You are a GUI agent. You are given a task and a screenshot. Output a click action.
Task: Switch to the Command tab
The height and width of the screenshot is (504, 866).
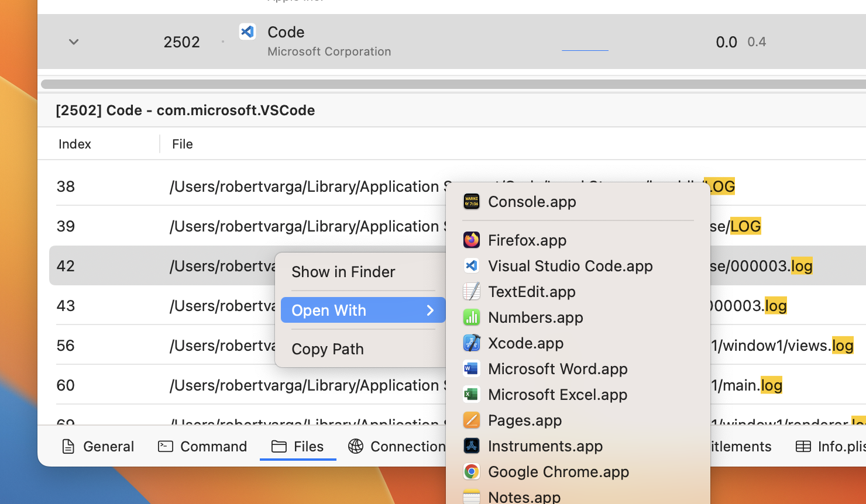coord(203,447)
